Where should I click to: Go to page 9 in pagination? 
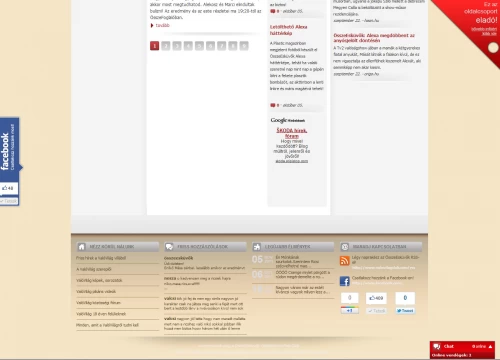pos(244,46)
